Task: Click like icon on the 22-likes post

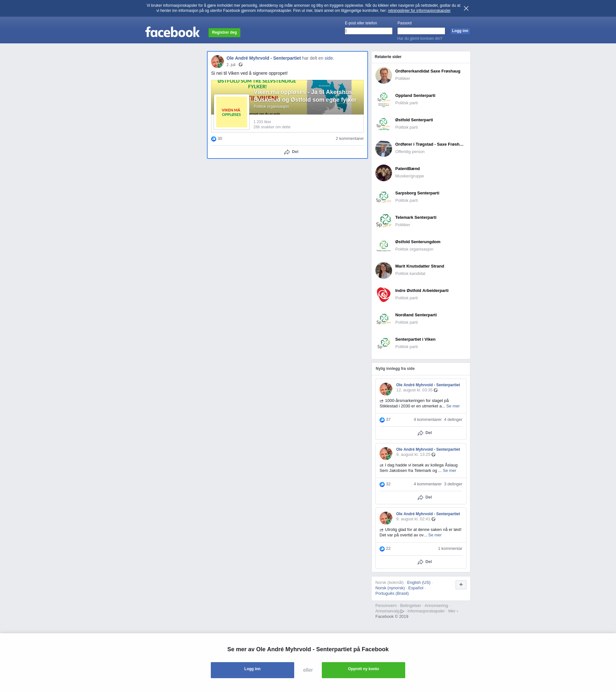Action: (382, 549)
